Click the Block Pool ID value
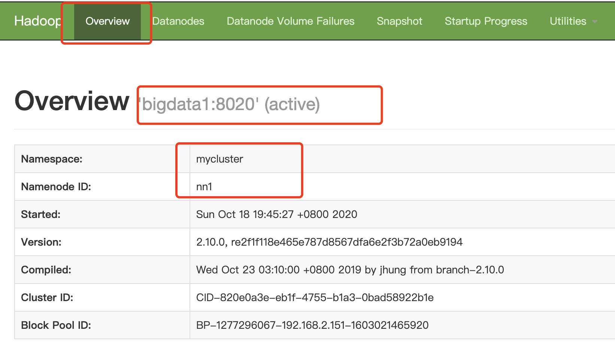The image size is (615, 364). coord(312,325)
